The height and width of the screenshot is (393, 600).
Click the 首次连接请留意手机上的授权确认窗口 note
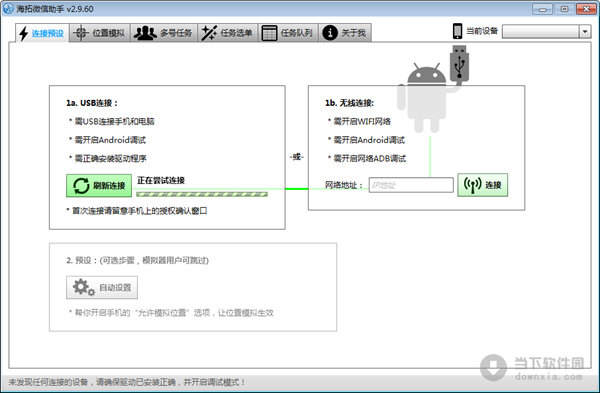click(137, 211)
